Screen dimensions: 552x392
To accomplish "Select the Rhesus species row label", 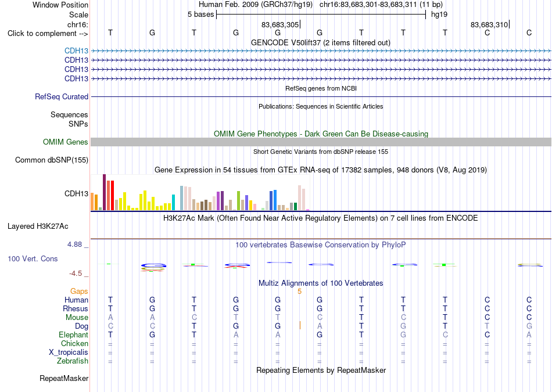I will coord(76,308).
